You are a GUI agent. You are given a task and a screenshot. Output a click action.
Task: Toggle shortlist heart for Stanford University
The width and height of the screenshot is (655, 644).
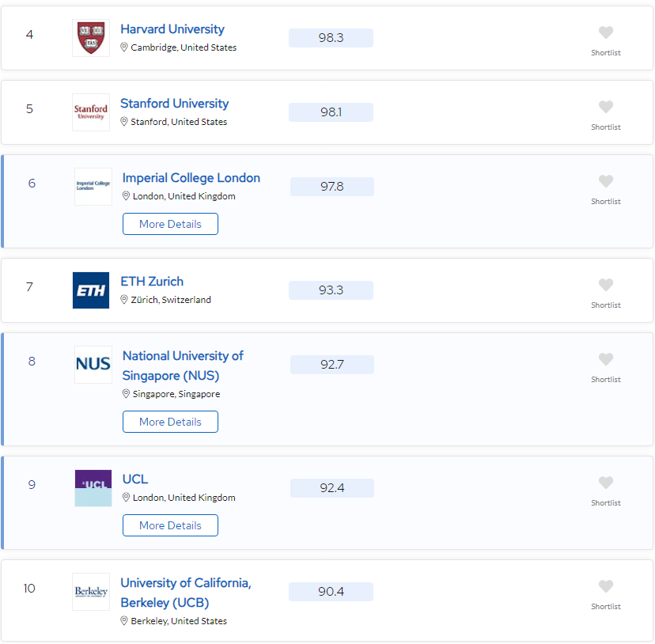tap(605, 107)
